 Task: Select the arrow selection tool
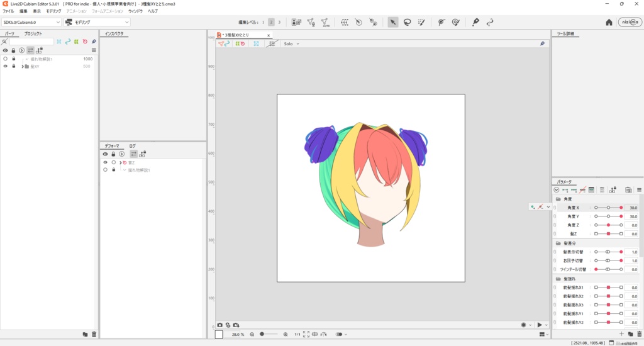[392, 22]
